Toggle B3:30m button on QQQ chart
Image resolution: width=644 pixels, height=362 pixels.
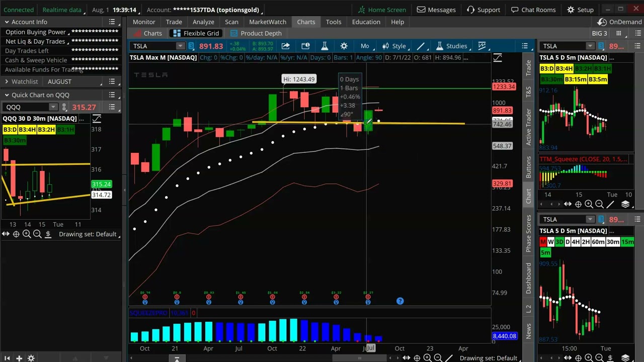(x=14, y=140)
